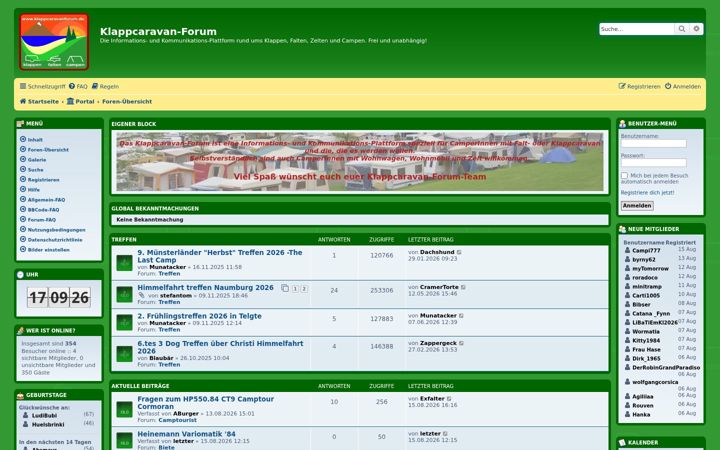
Task: Click topic icon of Münsterländer Herbst Treffen
Action: tap(124, 263)
